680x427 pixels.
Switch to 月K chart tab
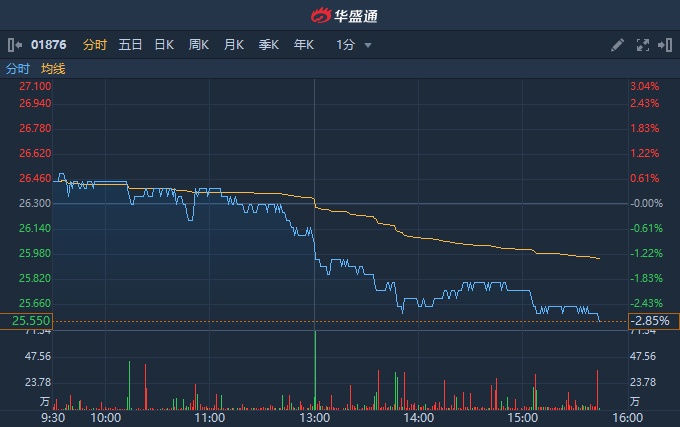234,45
